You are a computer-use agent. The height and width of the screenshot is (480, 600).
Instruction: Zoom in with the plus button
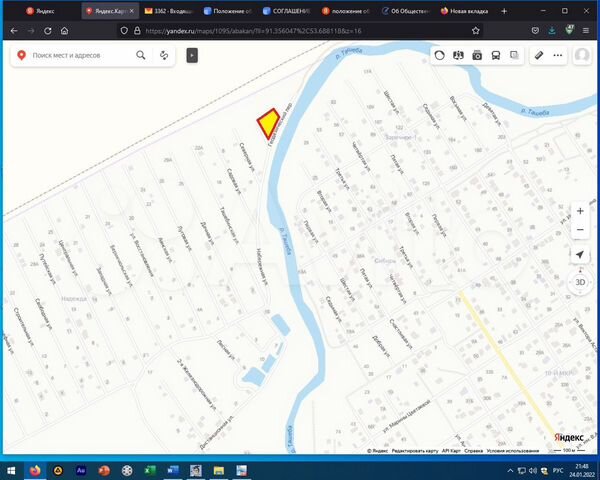580,212
